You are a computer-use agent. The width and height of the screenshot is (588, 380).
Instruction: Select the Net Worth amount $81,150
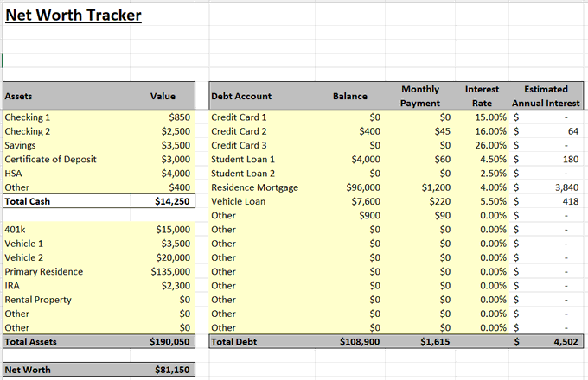point(172,370)
